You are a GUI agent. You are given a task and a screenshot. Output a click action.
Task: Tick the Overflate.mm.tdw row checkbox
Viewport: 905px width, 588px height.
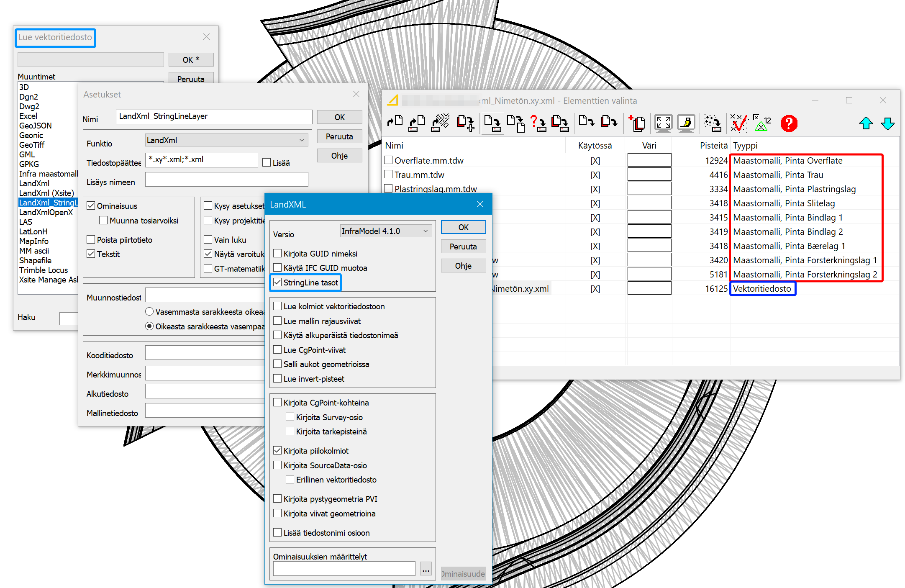[389, 160]
